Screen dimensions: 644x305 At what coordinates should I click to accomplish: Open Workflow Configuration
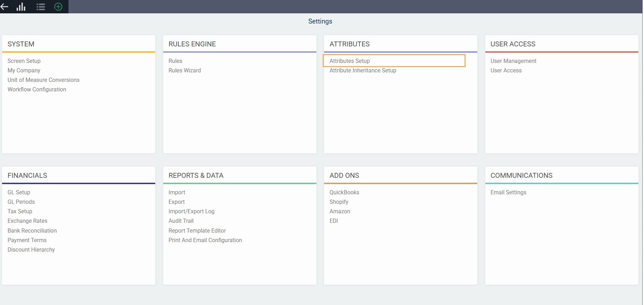(37, 89)
